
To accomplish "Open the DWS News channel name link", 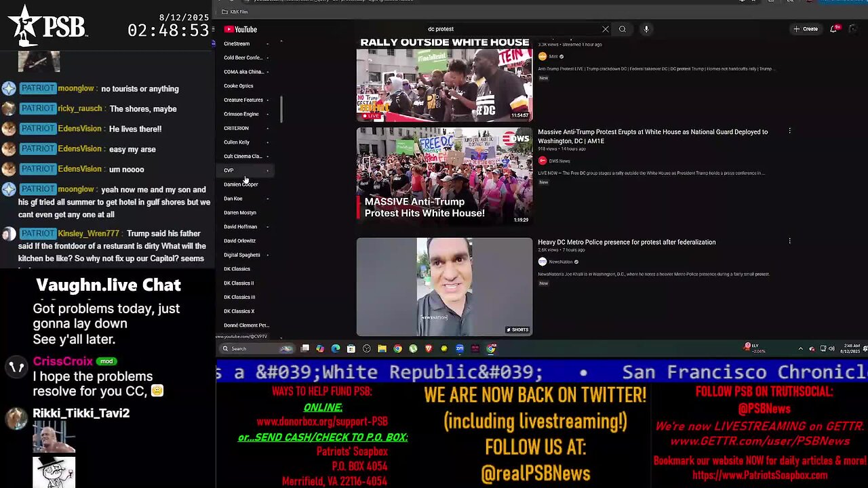I will pyautogui.click(x=559, y=161).
